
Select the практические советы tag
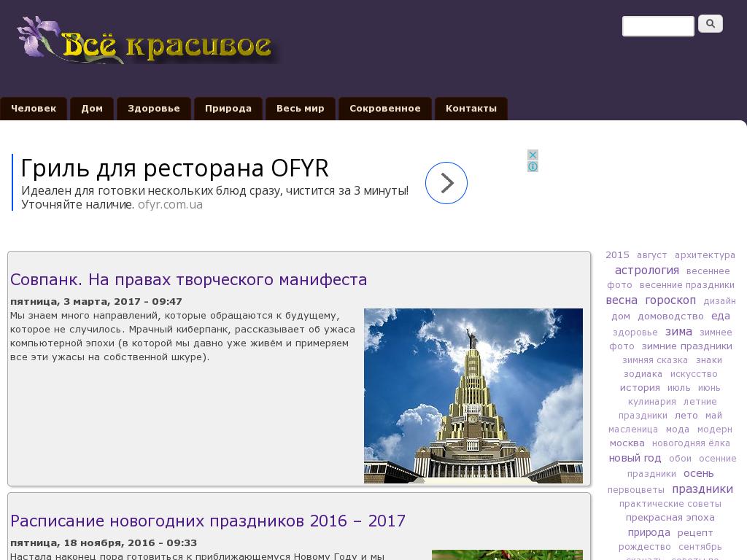(x=670, y=504)
